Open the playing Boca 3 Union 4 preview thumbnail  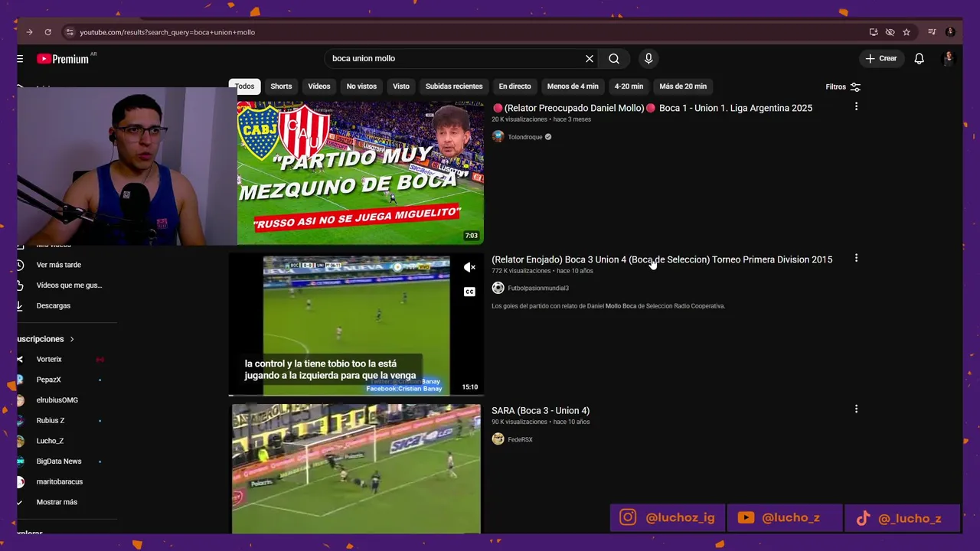click(x=356, y=325)
